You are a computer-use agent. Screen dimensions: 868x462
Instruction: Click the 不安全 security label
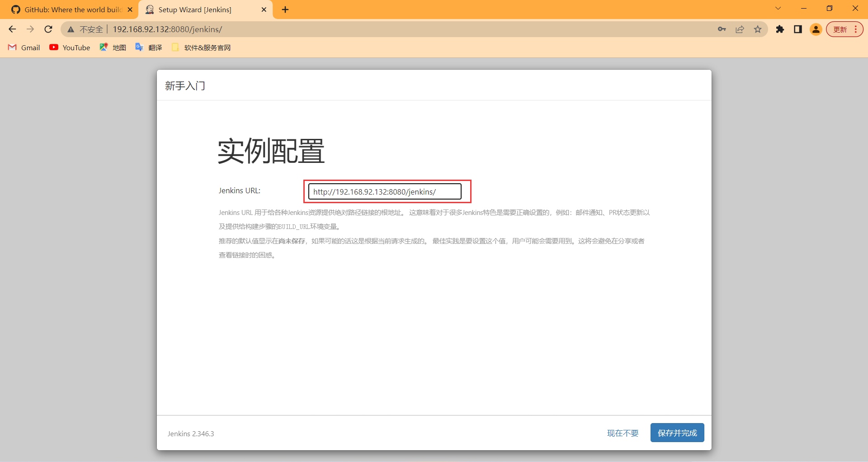click(x=91, y=29)
